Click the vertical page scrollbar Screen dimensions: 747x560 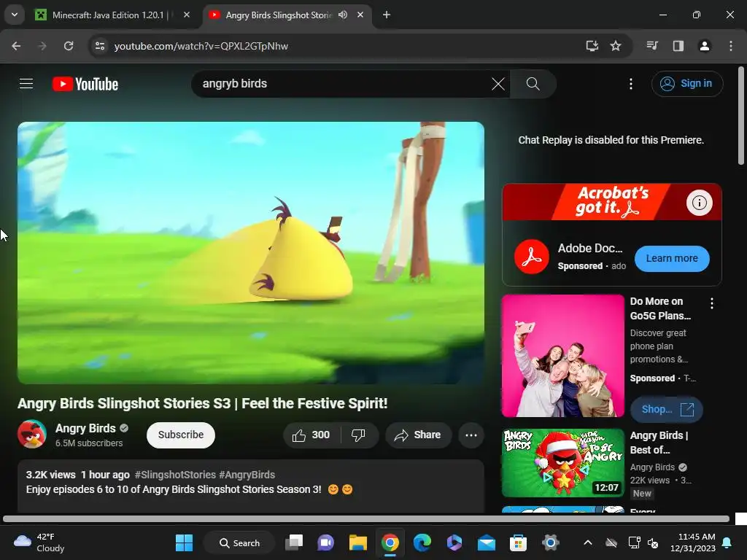(741, 116)
